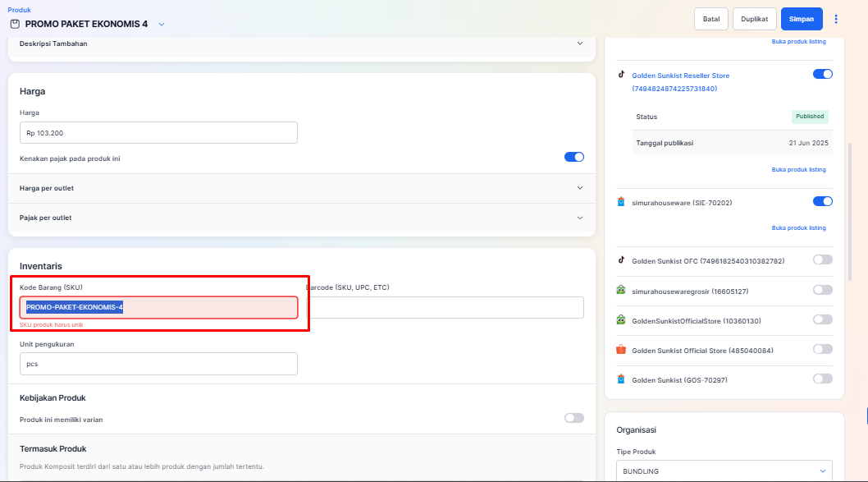Enable the 'Produk ini memiliki varian' toggle

tap(573, 418)
